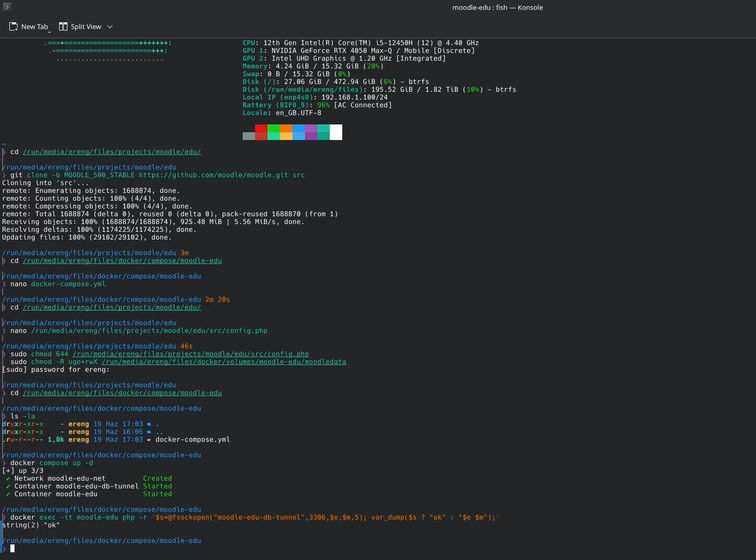Image resolution: width=756 pixels, height=560 pixels.
Task: Click 'docker-compose.yml' in the ls listing
Action: [193, 440]
